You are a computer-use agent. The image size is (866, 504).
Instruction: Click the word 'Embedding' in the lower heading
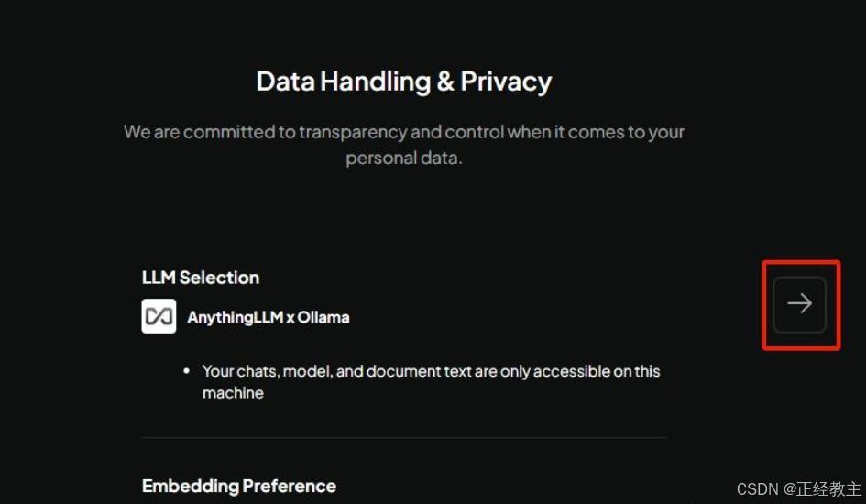[190, 486]
